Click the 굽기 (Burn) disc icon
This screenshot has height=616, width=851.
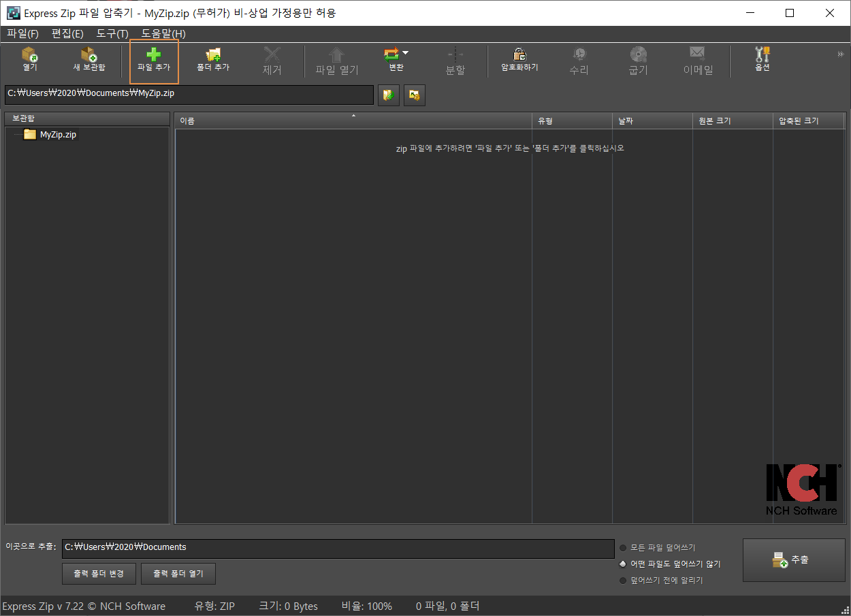[x=638, y=55]
